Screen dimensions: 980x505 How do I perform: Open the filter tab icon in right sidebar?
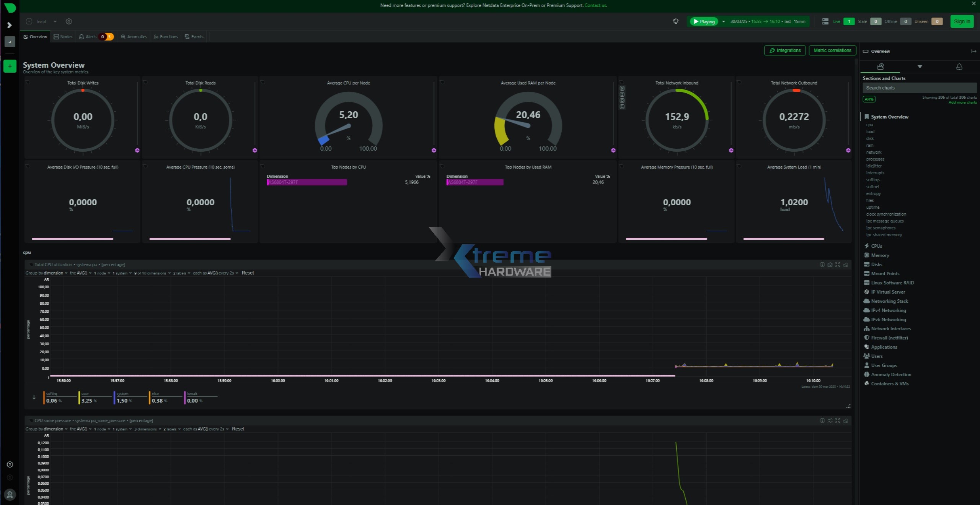(920, 67)
